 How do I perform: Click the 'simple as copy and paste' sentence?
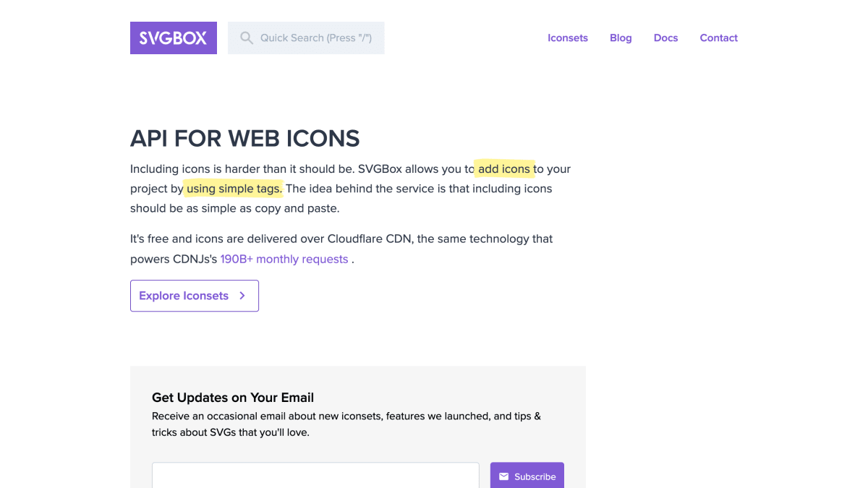pos(234,208)
